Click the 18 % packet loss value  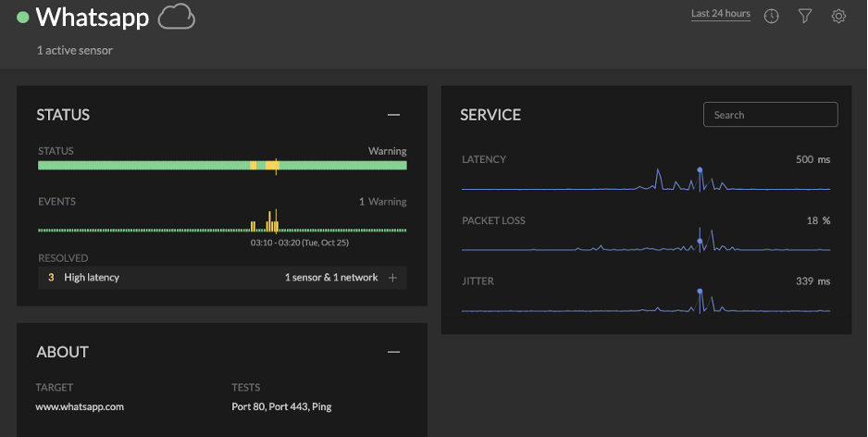pos(818,220)
